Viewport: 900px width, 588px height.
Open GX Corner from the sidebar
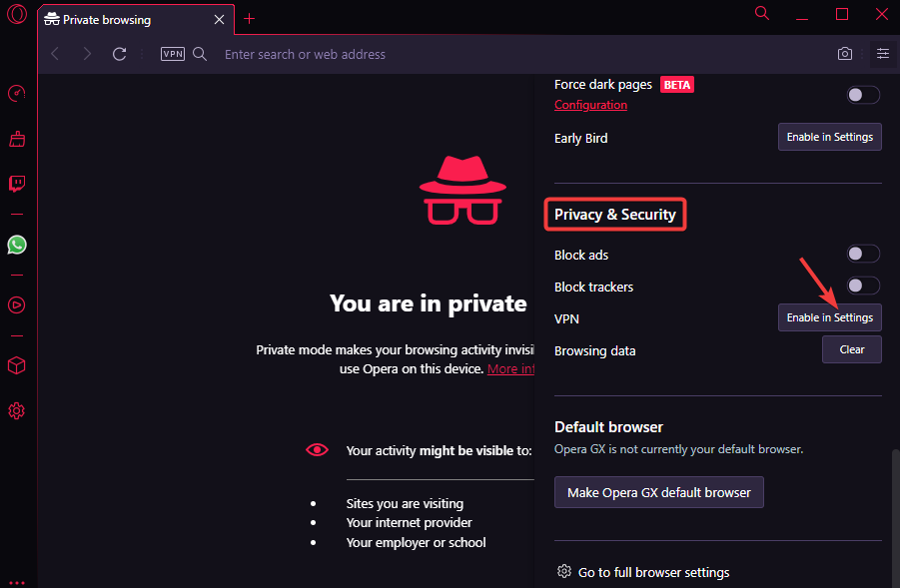pos(16,93)
